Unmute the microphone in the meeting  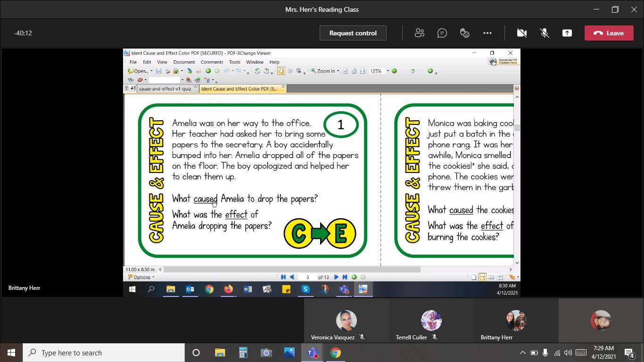pos(544,33)
